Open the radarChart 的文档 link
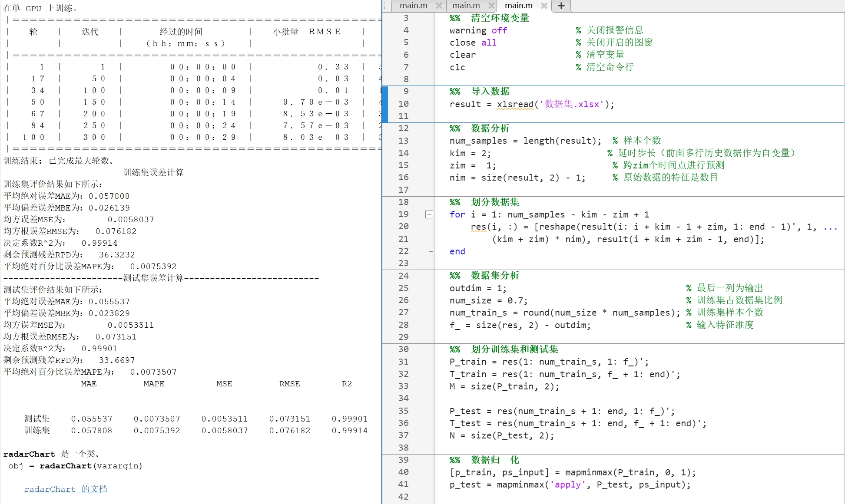 tap(66, 489)
